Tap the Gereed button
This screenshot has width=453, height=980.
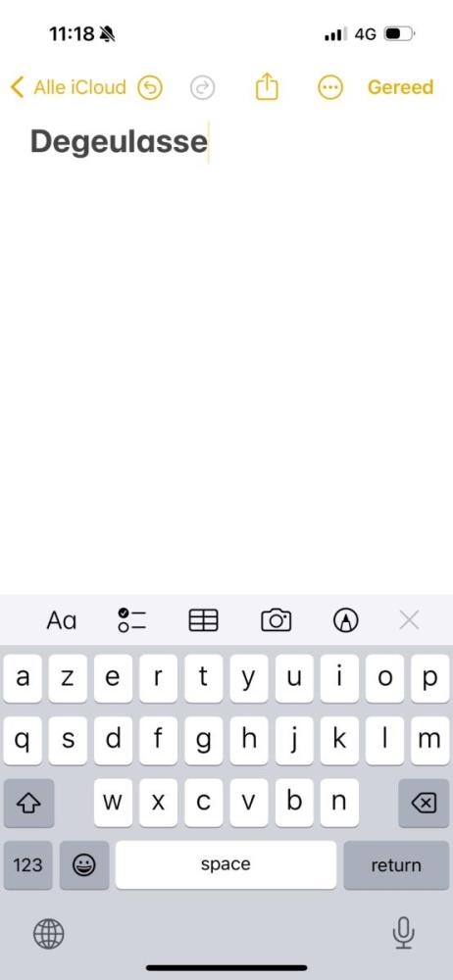pos(400,87)
